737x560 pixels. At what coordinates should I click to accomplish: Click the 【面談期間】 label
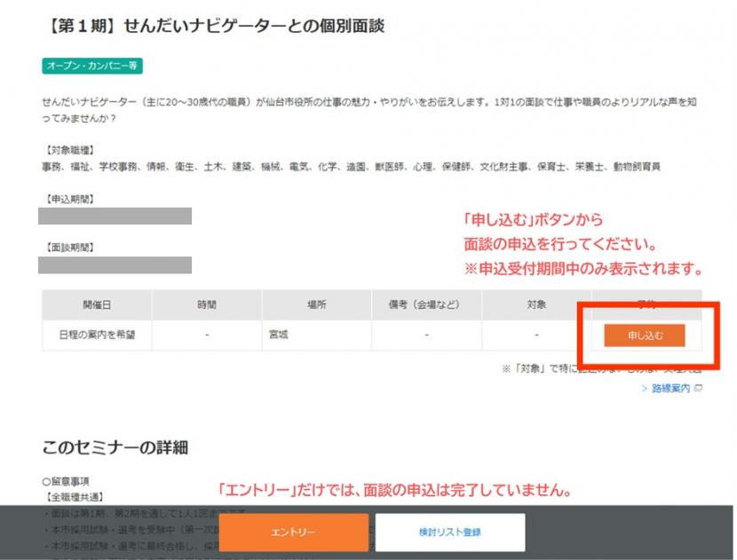pos(70,248)
